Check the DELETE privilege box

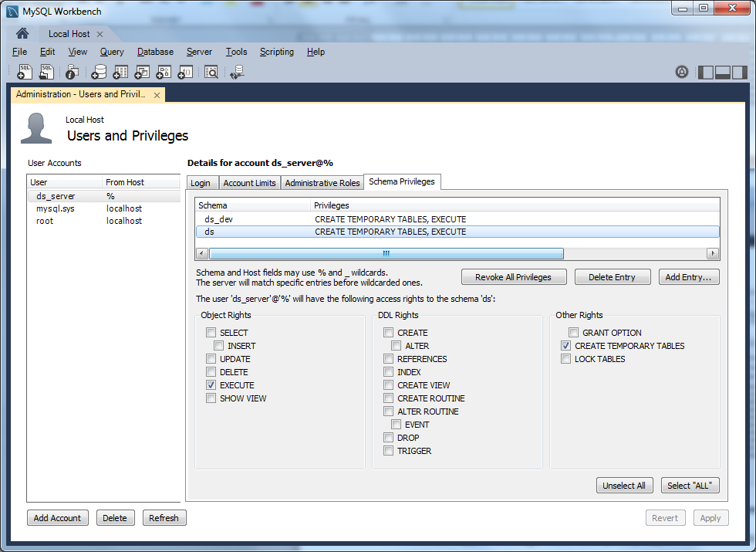coord(211,371)
